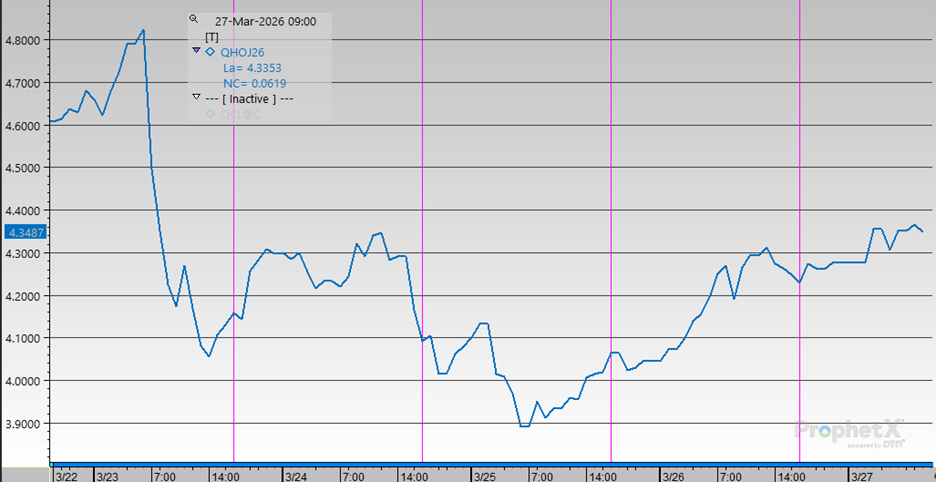Screen dimensions: 936x482
Task: Click the ProphetX logo watermark
Action: point(851,431)
